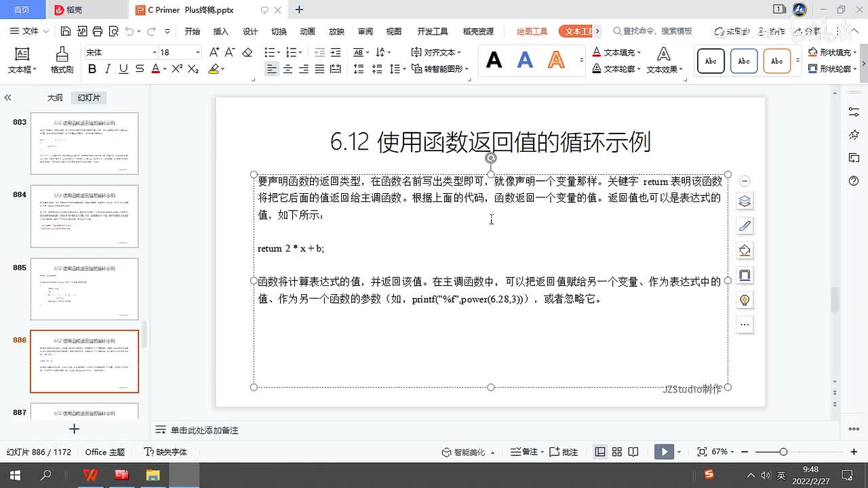Click the Redo arrow icon
Screen dimensions: 868x488
tap(151, 31)
